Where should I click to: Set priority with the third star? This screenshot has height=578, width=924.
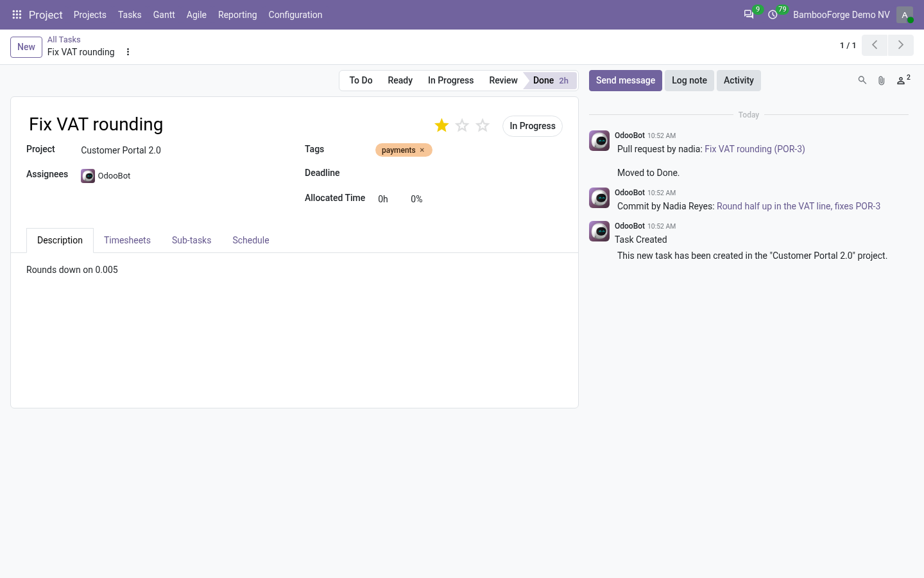coord(483,126)
